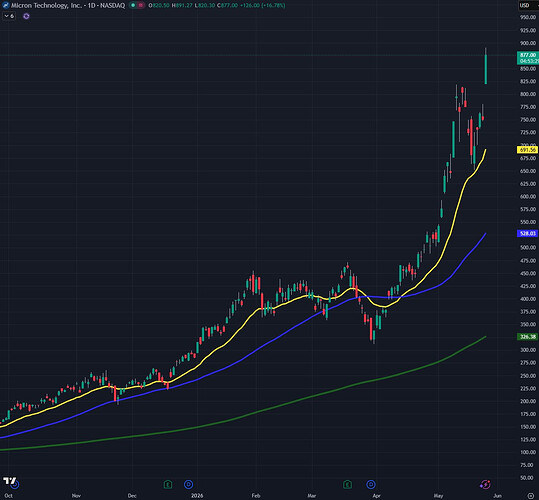Viewport: 539px width, 500px height.
Task: Click the 950.00 price axis label
Action: pyautogui.click(x=528, y=17)
